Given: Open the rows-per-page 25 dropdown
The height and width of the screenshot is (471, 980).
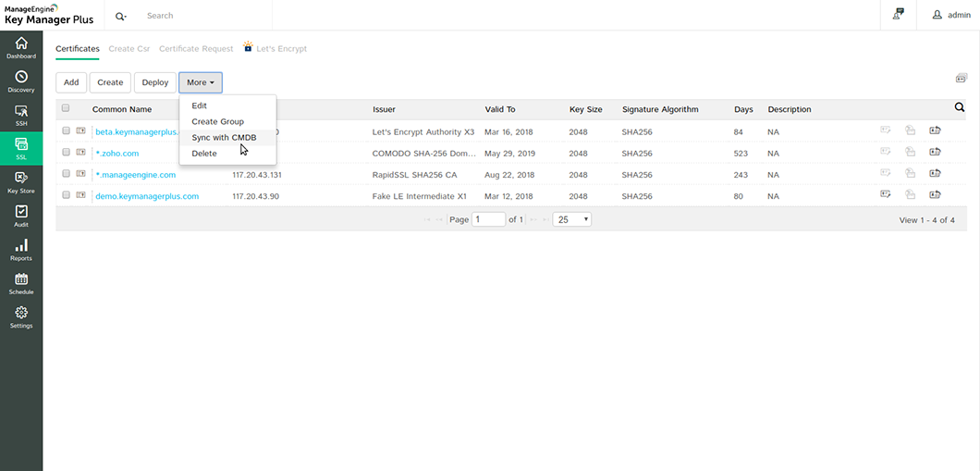Looking at the screenshot, I should pyautogui.click(x=572, y=219).
